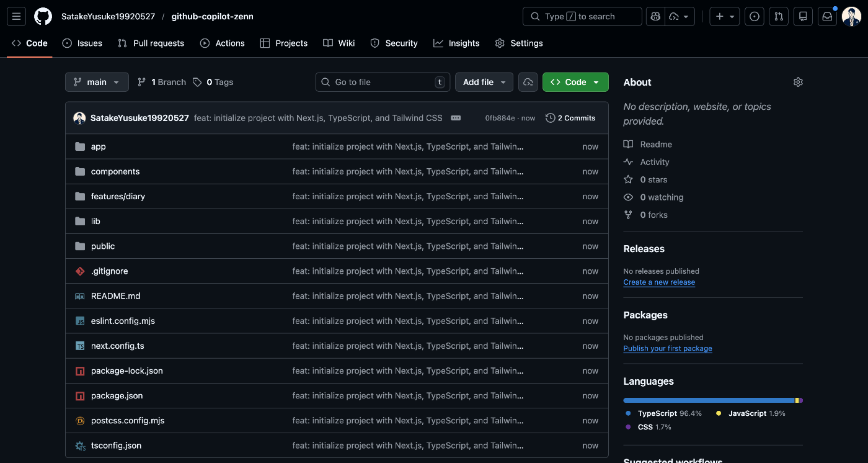This screenshot has width=868, height=463.
Task: Switch to the Pull requests tab
Action: (x=151, y=43)
